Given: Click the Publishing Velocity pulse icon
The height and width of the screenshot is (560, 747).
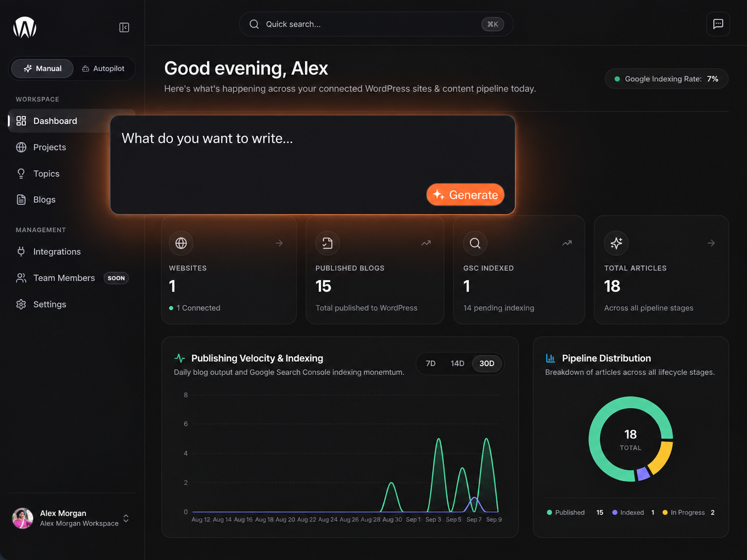Looking at the screenshot, I should pos(180,358).
